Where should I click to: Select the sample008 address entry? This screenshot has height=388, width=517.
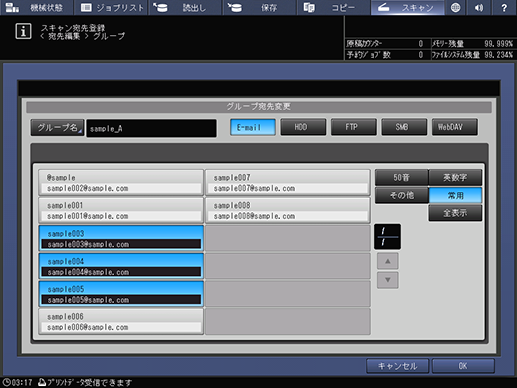[287, 210]
